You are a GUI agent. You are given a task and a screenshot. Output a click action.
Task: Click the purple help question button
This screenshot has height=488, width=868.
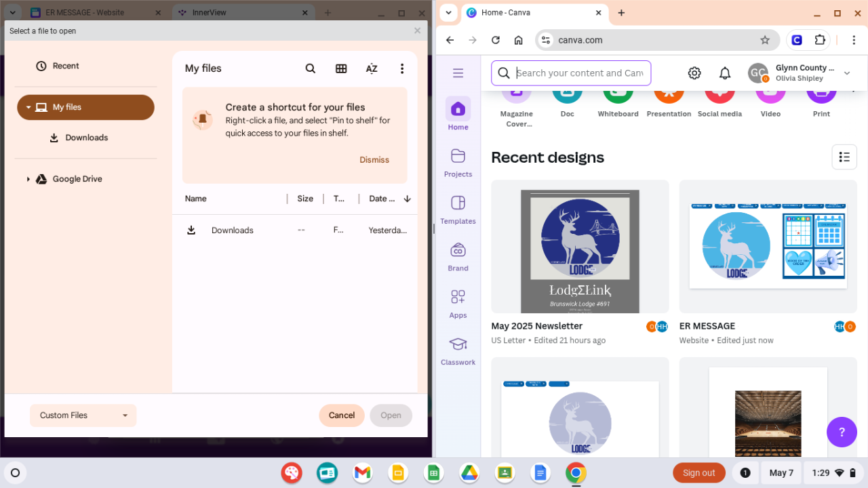[842, 432]
